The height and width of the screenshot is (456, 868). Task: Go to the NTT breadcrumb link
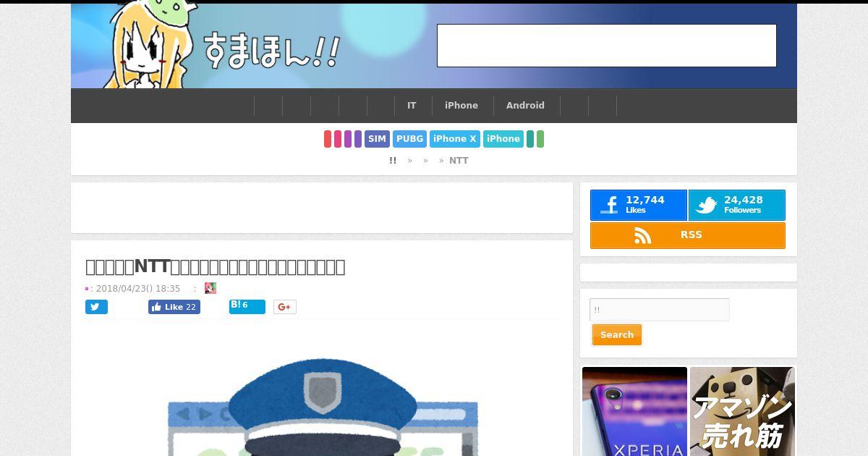tap(459, 161)
